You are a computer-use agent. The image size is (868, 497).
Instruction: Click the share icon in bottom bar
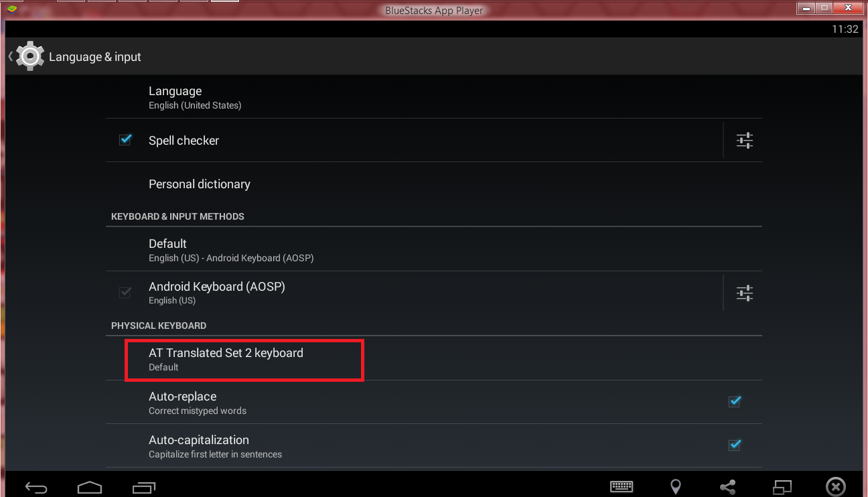pos(728,487)
